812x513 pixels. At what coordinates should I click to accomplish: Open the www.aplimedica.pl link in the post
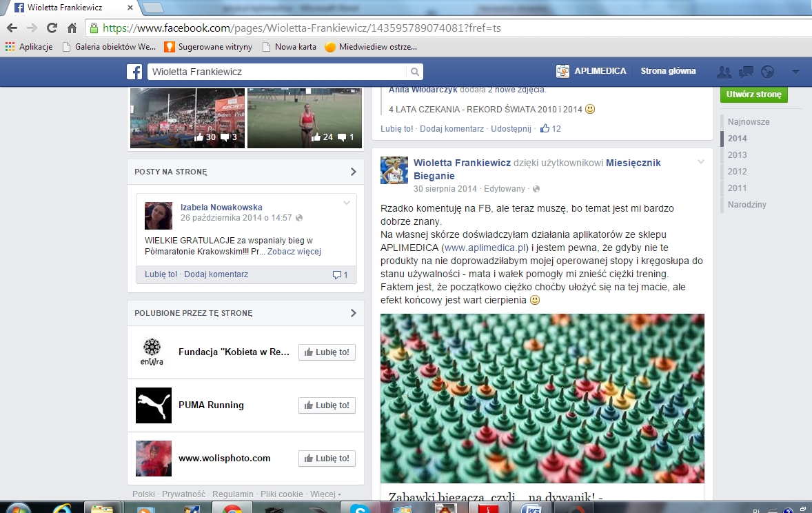pos(485,248)
